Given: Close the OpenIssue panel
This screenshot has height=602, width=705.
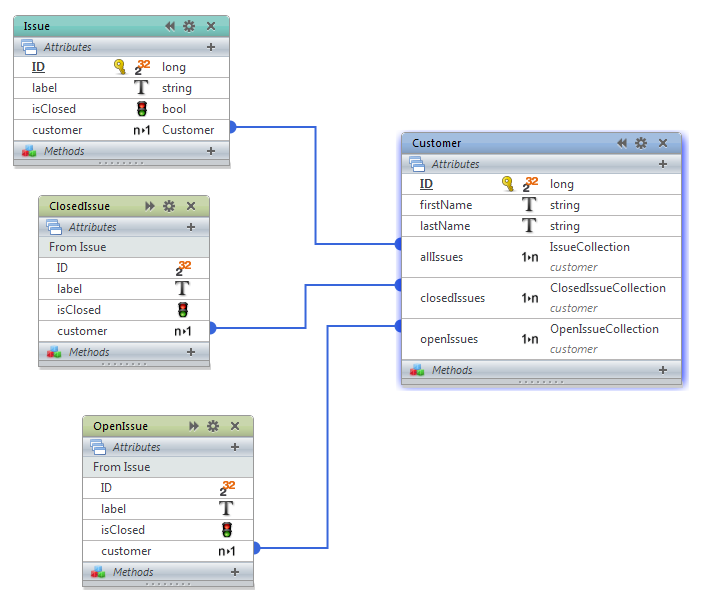Looking at the screenshot, I should click(x=234, y=426).
